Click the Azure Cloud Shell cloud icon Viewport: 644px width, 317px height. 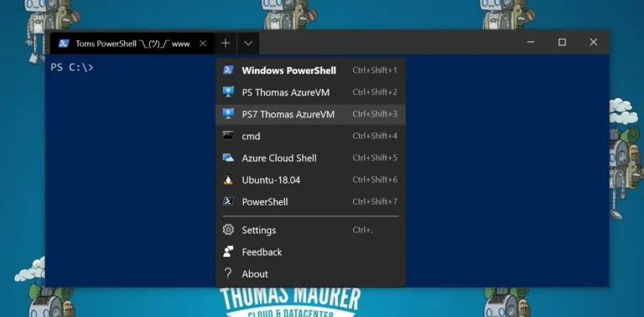pyautogui.click(x=228, y=158)
